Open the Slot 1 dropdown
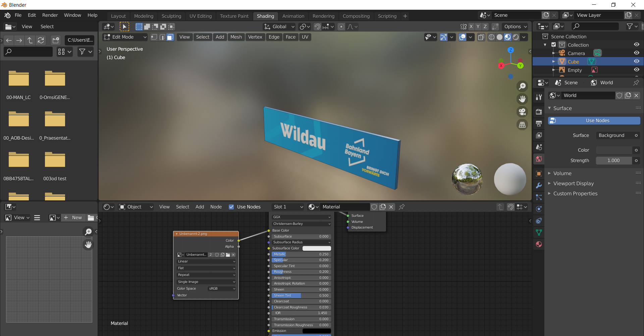644x336 pixels. pos(288,207)
